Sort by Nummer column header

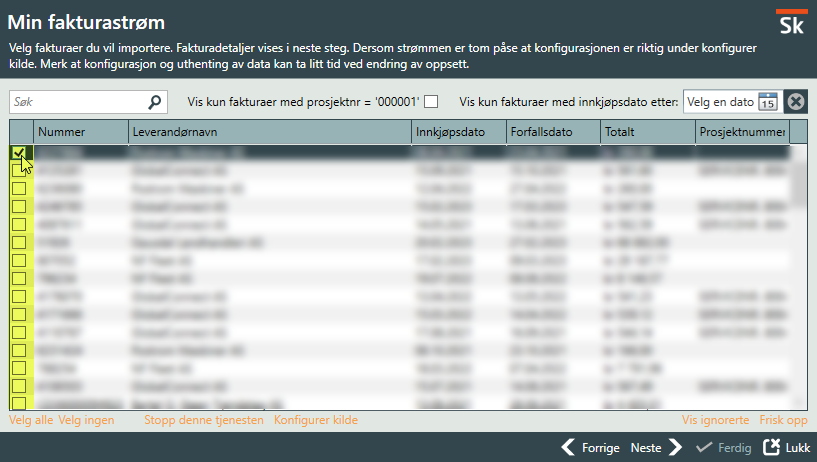(x=80, y=132)
